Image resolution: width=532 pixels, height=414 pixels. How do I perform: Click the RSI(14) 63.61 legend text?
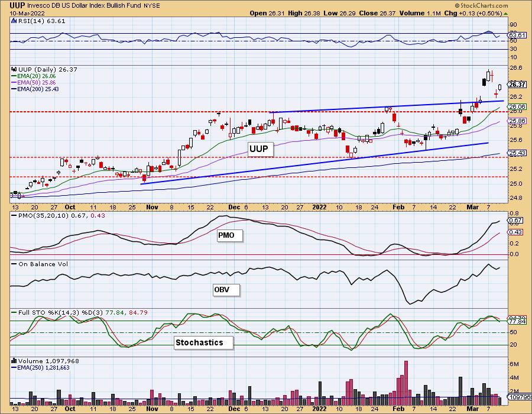[41, 21]
